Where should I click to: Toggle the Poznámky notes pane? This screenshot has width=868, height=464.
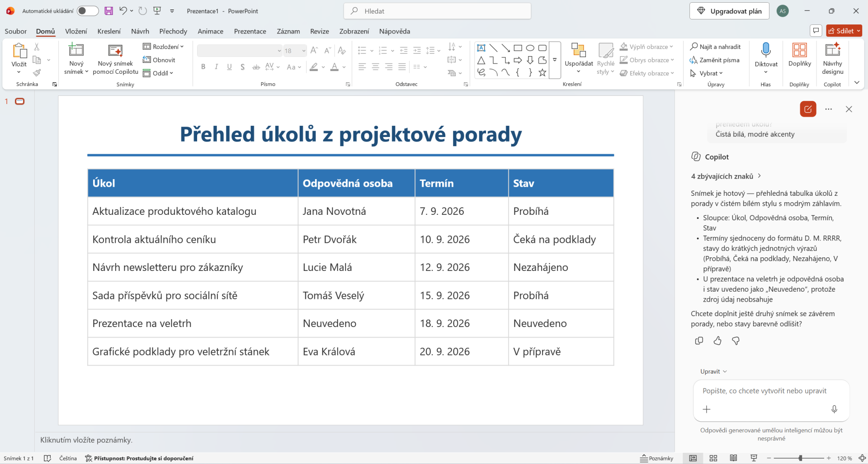tap(656, 458)
